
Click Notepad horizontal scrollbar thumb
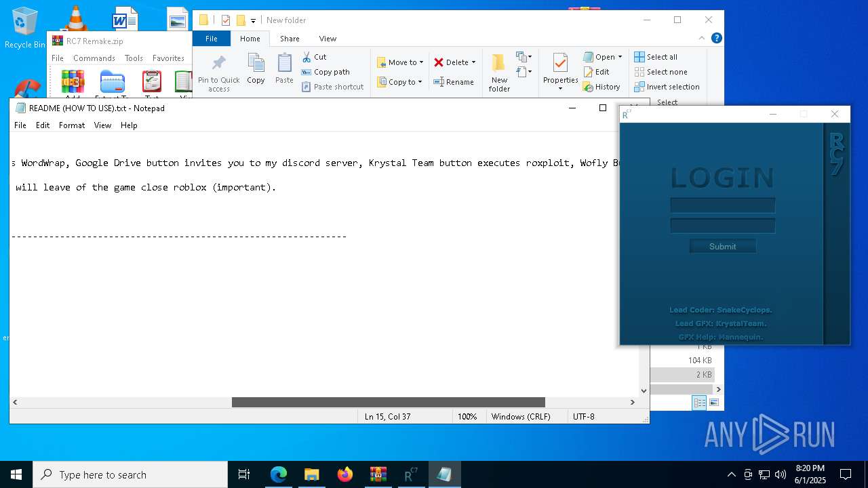388,402
